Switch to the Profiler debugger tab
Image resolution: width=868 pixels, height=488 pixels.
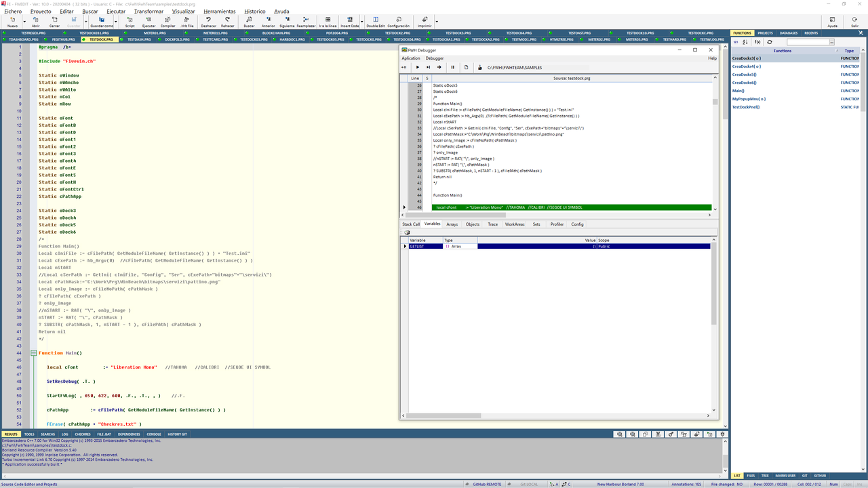(557, 224)
